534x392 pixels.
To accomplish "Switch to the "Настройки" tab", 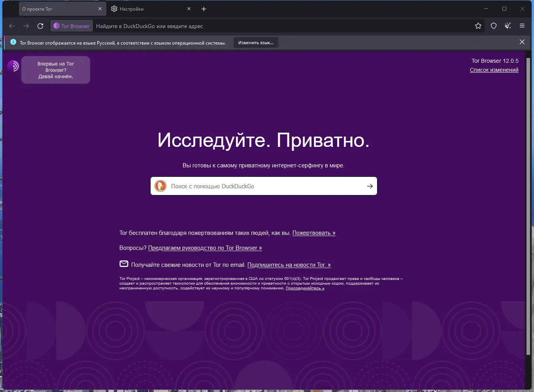I will (151, 9).
